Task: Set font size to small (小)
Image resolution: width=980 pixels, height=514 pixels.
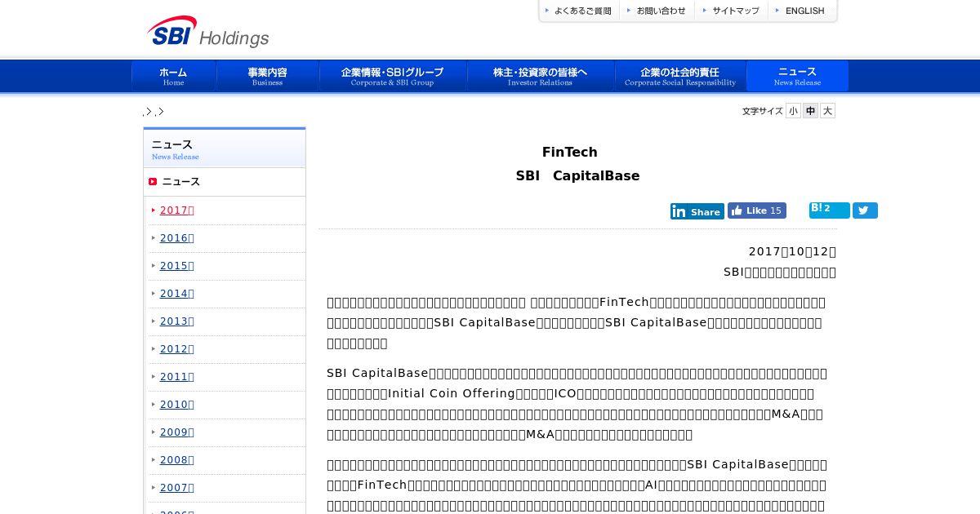Action: (x=793, y=111)
